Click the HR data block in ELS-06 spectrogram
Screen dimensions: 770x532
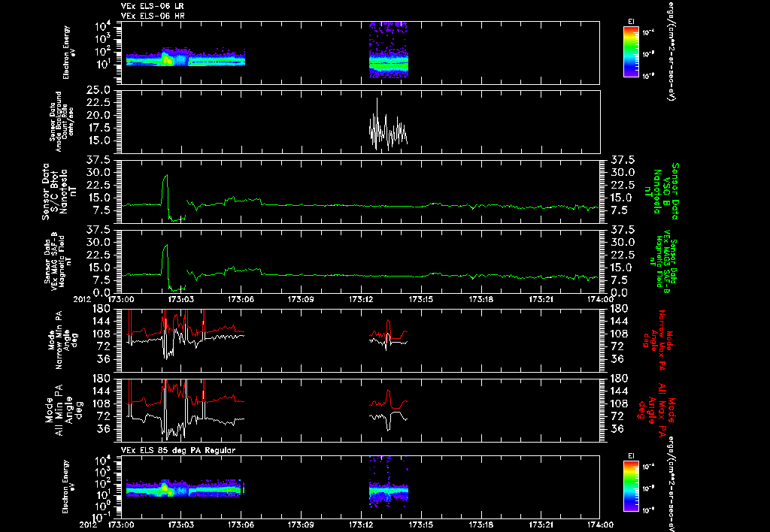[x=389, y=50]
